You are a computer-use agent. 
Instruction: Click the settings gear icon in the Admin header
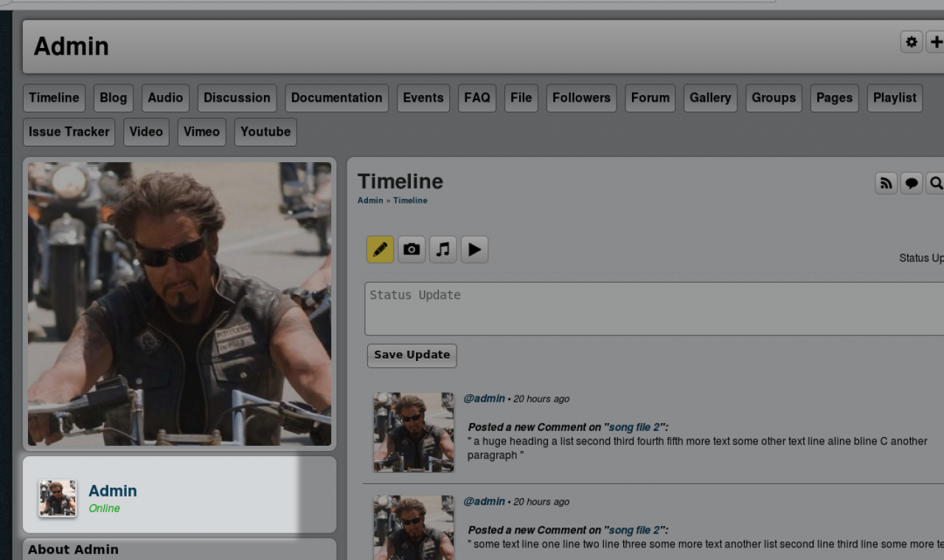912,42
